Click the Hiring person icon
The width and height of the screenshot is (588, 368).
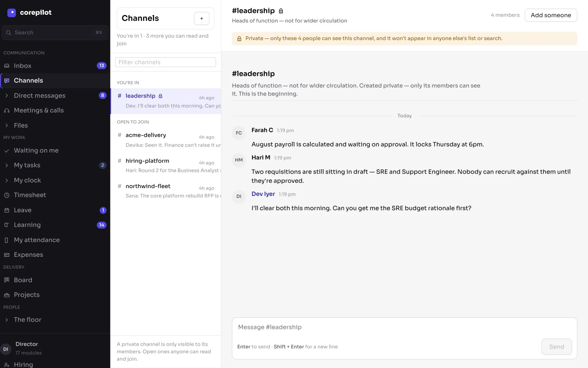(7, 365)
